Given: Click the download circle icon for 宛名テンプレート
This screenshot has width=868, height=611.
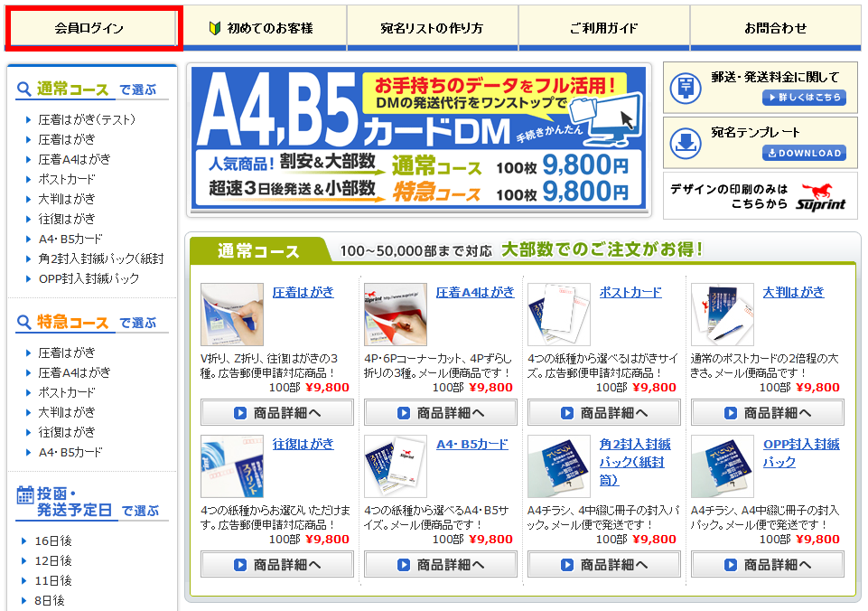Looking at the screenshot, I should 686,143.
